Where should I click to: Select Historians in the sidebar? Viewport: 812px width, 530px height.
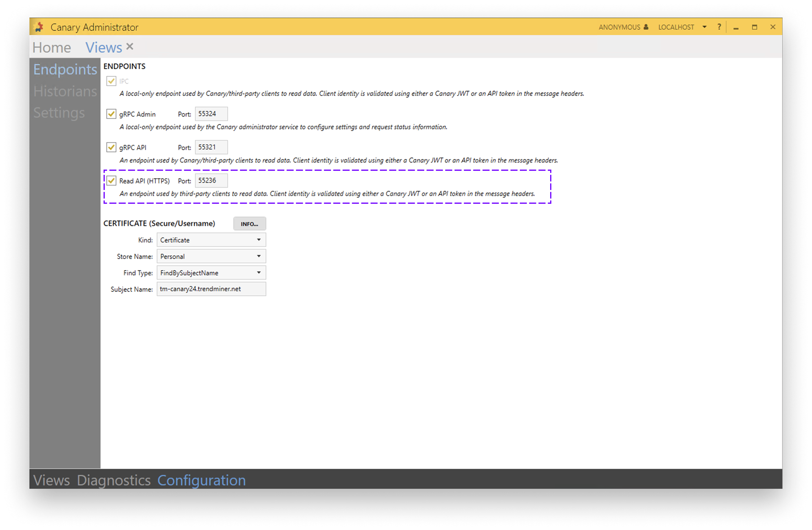[64, 91]
